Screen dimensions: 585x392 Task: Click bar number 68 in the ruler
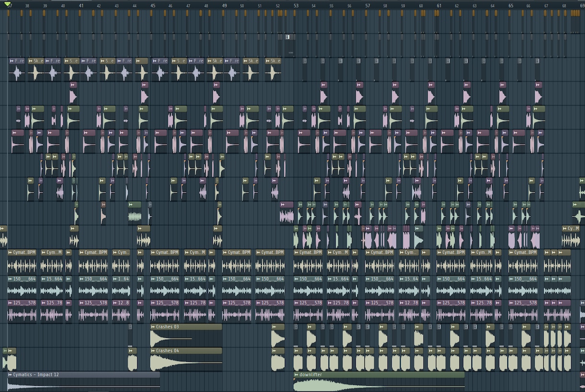point(564,6)
